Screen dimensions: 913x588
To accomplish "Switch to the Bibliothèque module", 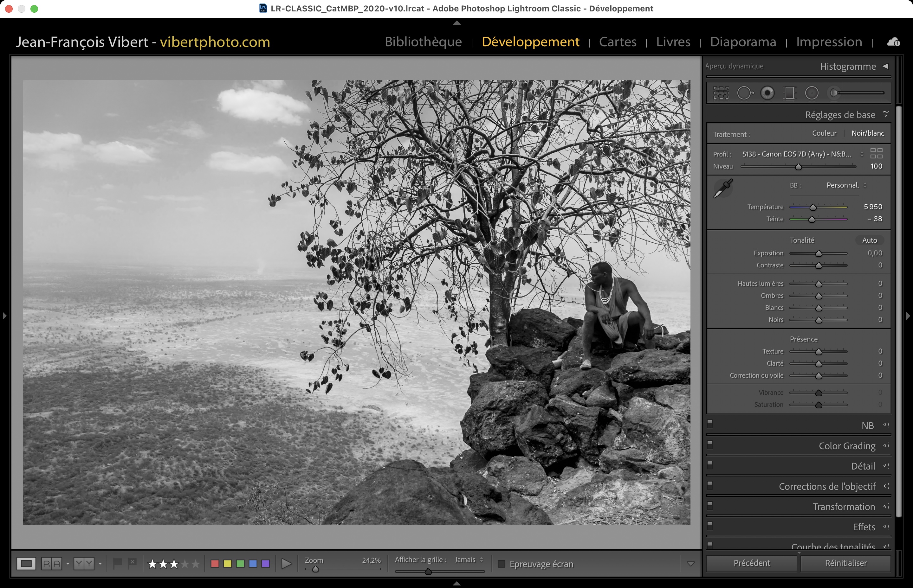I will click(x=423, y=42).
